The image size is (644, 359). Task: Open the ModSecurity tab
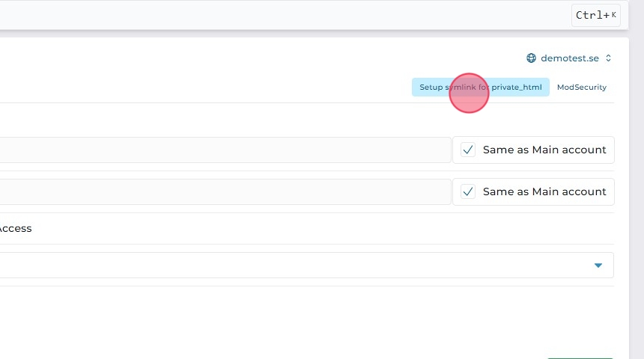582,88
